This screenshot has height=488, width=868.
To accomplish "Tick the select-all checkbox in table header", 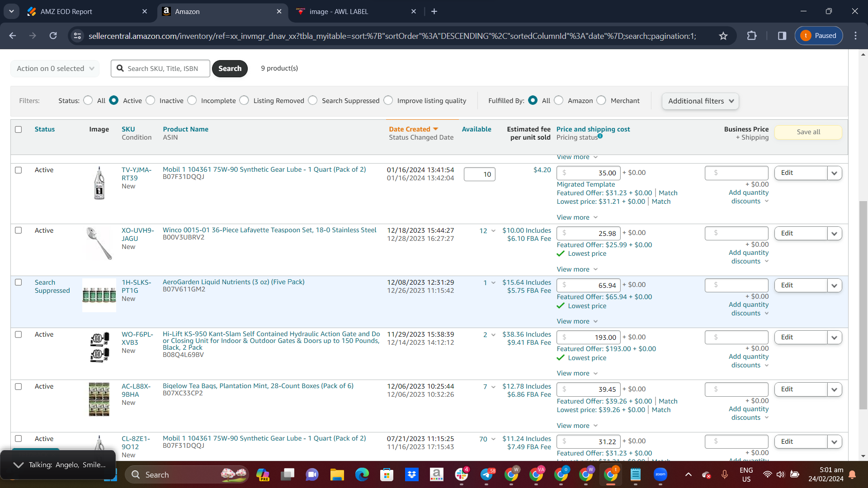I will 19,129.
